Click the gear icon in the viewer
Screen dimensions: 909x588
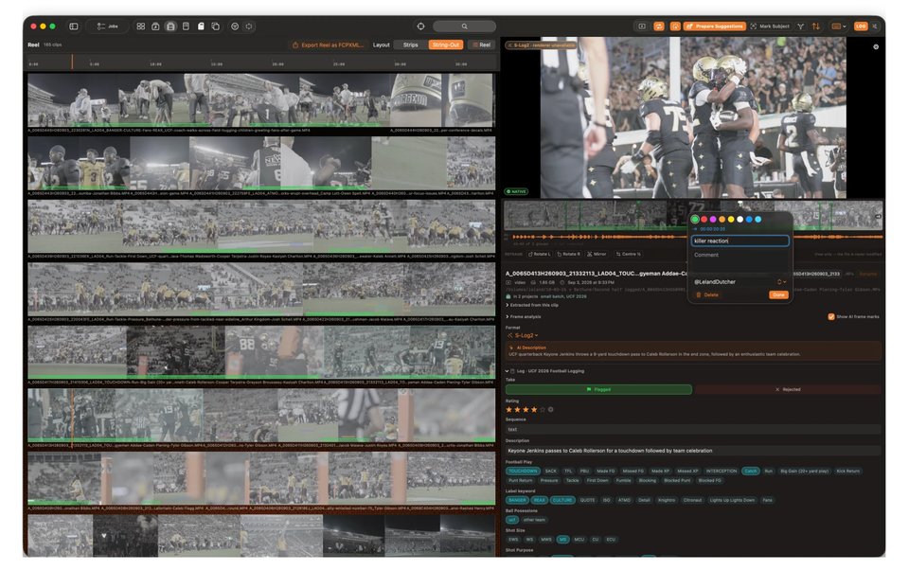click(875, 47)
